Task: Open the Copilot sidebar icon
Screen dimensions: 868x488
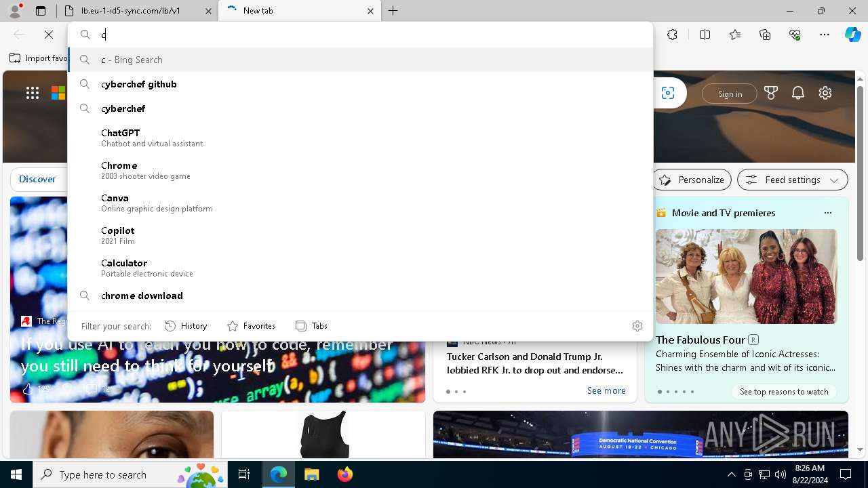Action: point(852,35)
